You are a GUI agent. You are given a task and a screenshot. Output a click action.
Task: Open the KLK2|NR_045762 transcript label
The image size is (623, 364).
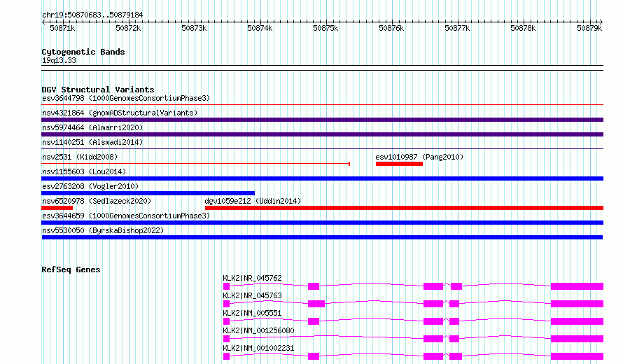pyautogui.click(x=252, y=278)
